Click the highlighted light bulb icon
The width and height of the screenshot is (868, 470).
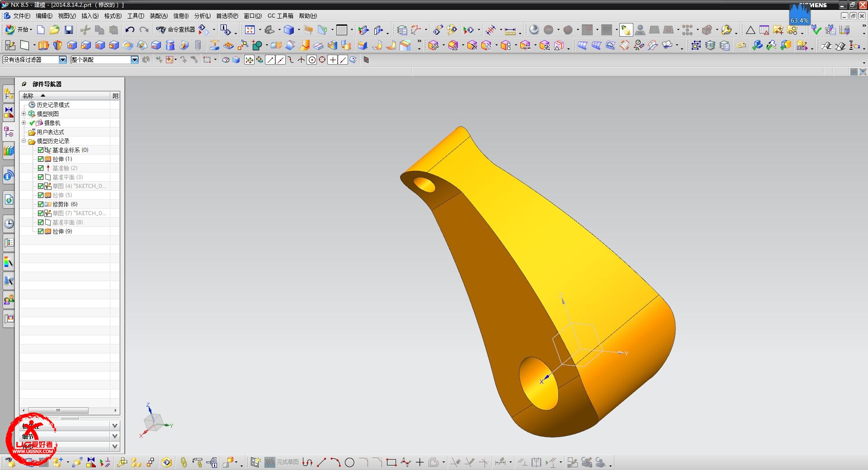(x=626, y=30)
